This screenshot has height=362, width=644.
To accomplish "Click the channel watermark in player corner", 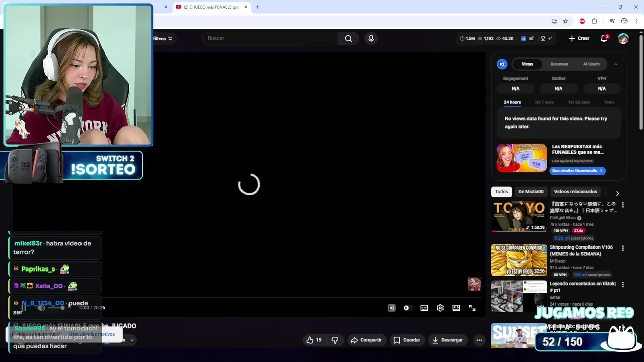I will coord(474,284).
